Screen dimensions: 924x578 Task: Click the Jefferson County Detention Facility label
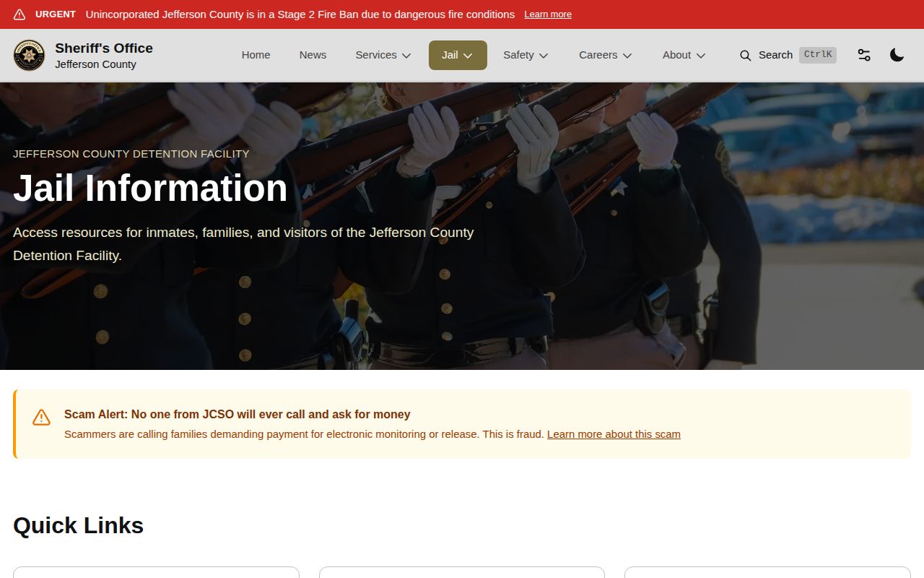point(131,154)
